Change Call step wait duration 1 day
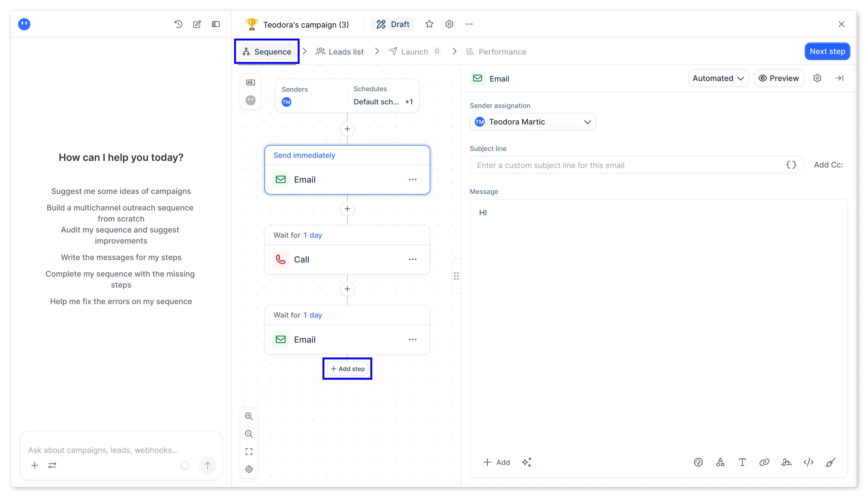This screenshot has width=868, height=498. pos(313,235)
